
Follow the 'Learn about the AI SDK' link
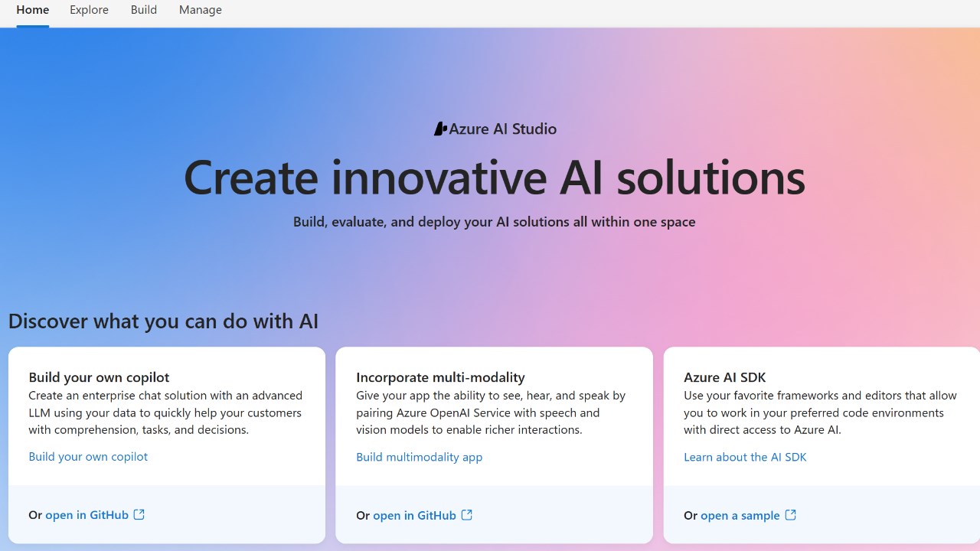point(745,457)
